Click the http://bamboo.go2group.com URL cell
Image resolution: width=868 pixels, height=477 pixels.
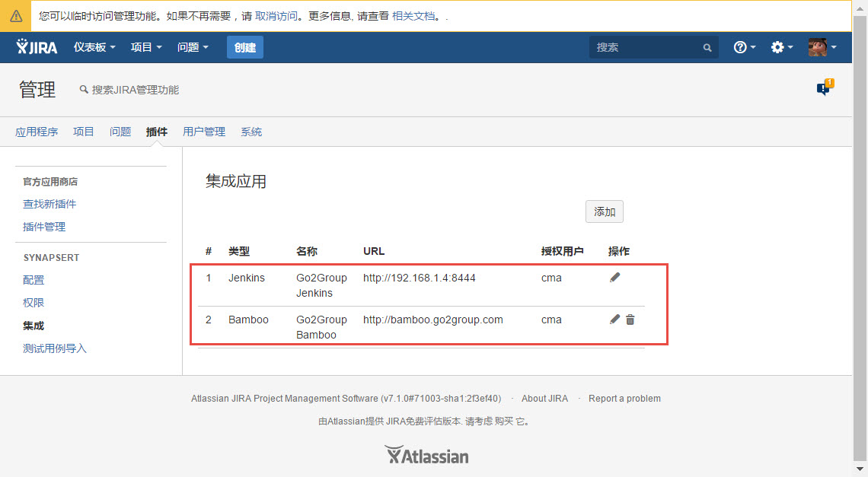[433, 320]
